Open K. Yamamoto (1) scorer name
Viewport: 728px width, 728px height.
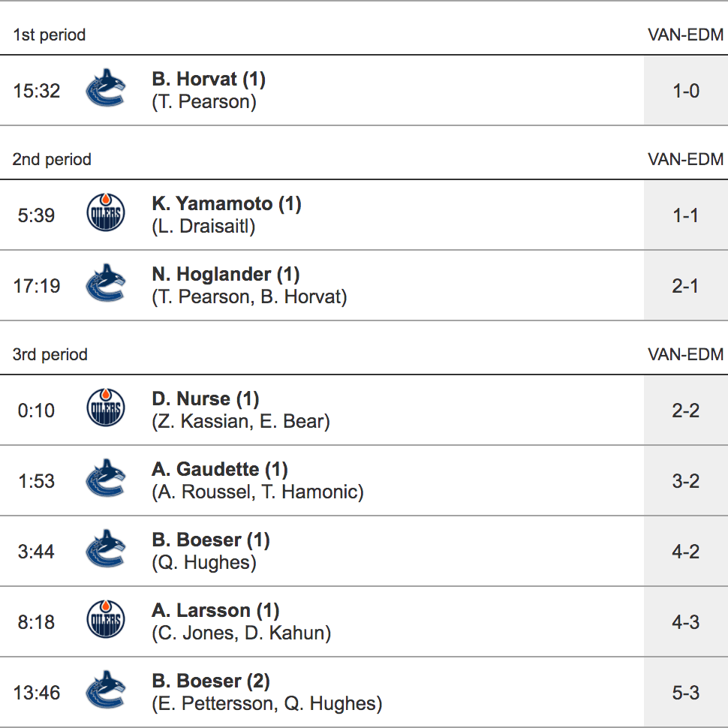point(226,203)
